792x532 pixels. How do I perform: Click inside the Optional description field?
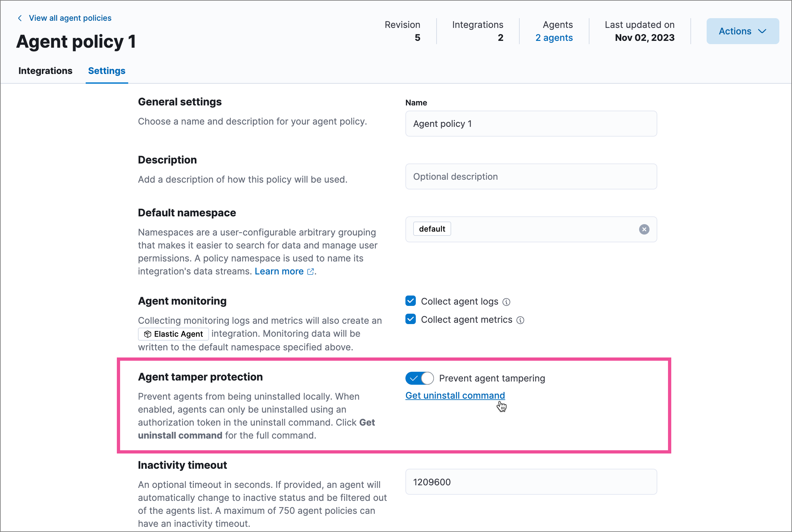click(x=531, y=176)
